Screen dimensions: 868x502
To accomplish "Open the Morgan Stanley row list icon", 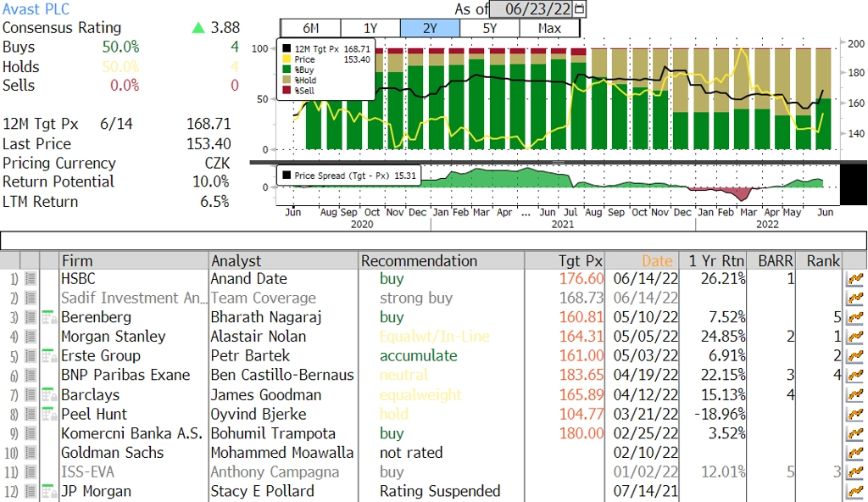I will click(x=31, y=337).
